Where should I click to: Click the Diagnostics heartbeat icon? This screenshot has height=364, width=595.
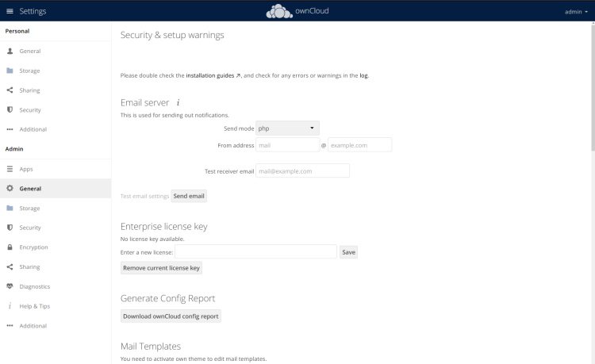(x=10, y=286)
